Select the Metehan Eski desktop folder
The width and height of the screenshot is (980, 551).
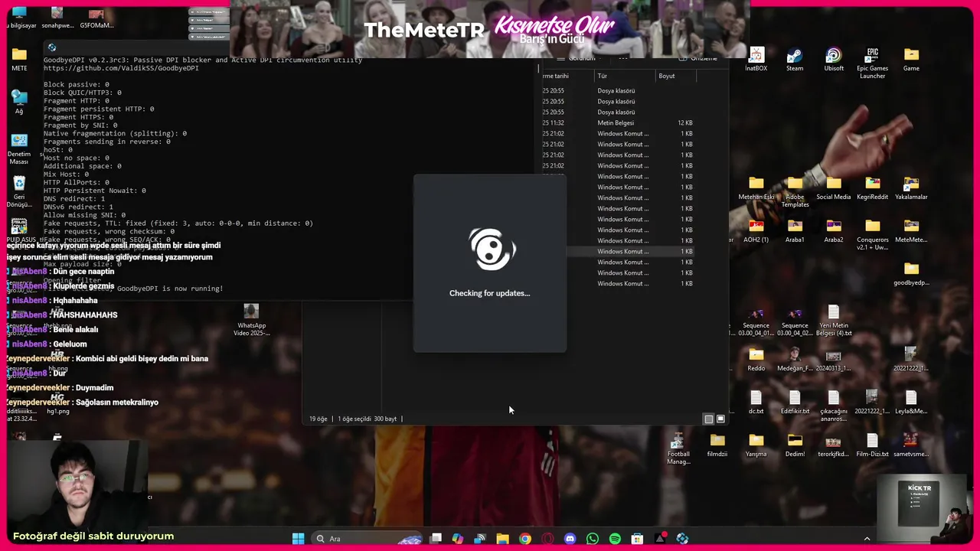(756, 188)
